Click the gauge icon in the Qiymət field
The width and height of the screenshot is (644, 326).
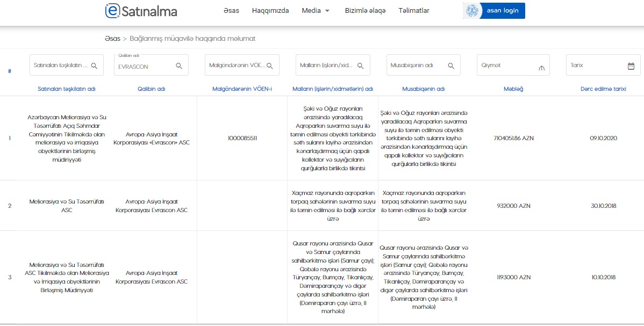[x=541, y=68]
